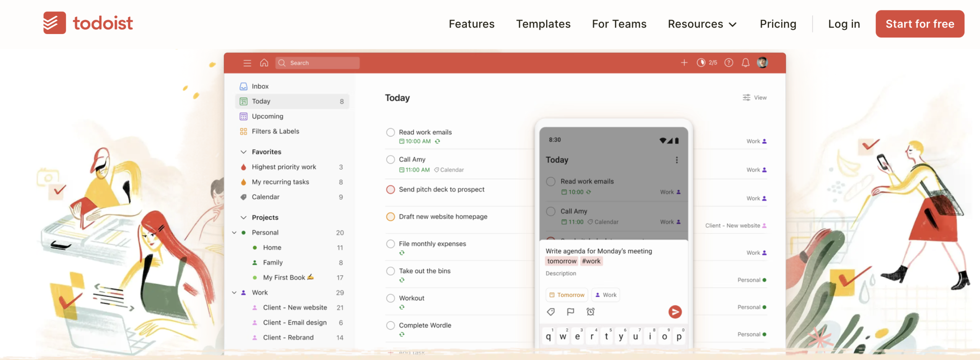The height and width of the screenshot is (360, 980).
Task: Complete Send pitch deck to prospect
Action: coord(390,190)
